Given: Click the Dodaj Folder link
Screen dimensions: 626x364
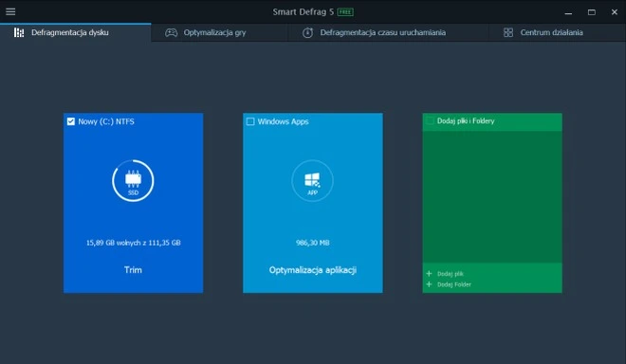Looking at the screenshot, I should tap(454, 284).
